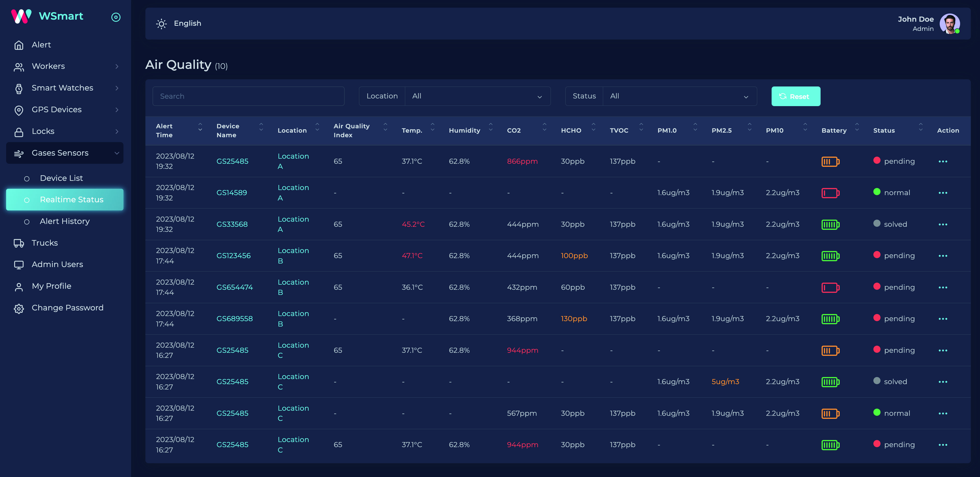Toggle the sidebar pin circle icon
980x477 pixels.
click(x=116, y=17)
